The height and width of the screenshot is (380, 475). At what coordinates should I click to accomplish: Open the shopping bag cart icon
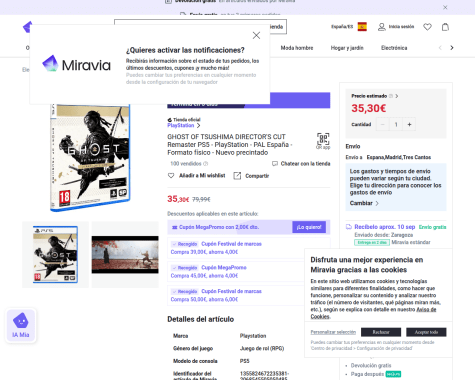click(445, 27)
